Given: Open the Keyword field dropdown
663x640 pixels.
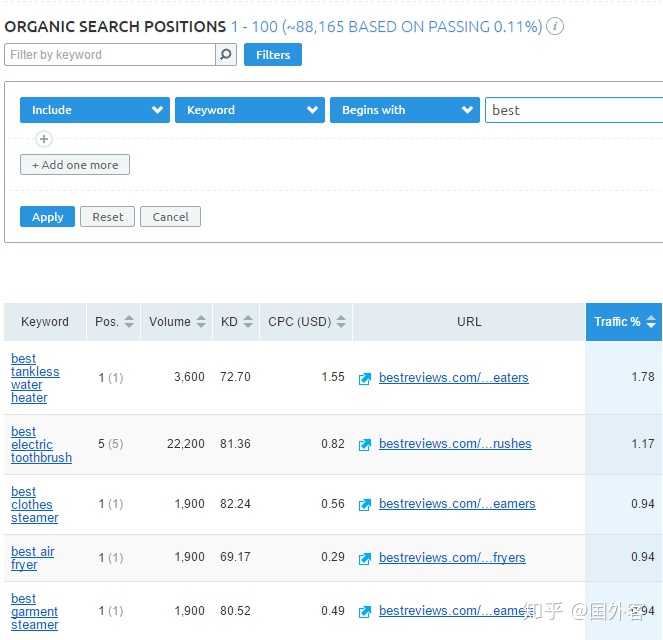Looking at the screenshot, I should click(x=249, y=110).
